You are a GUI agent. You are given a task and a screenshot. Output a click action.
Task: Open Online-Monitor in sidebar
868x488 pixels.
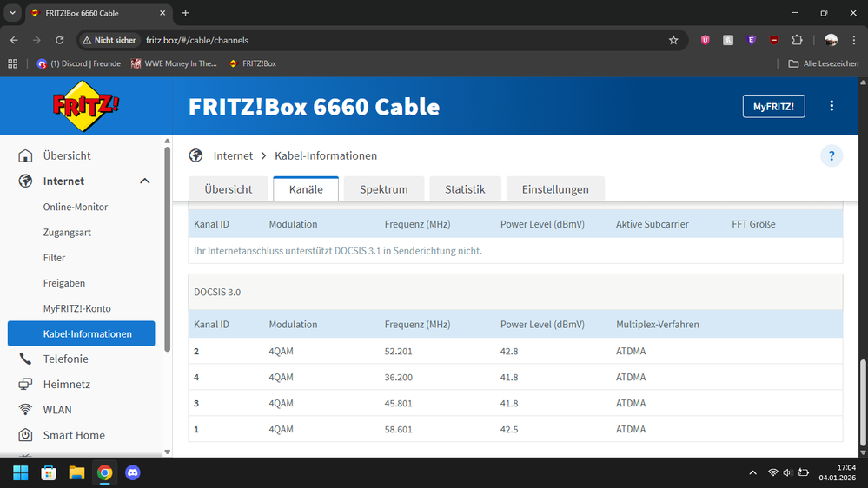tap(76, 207)
